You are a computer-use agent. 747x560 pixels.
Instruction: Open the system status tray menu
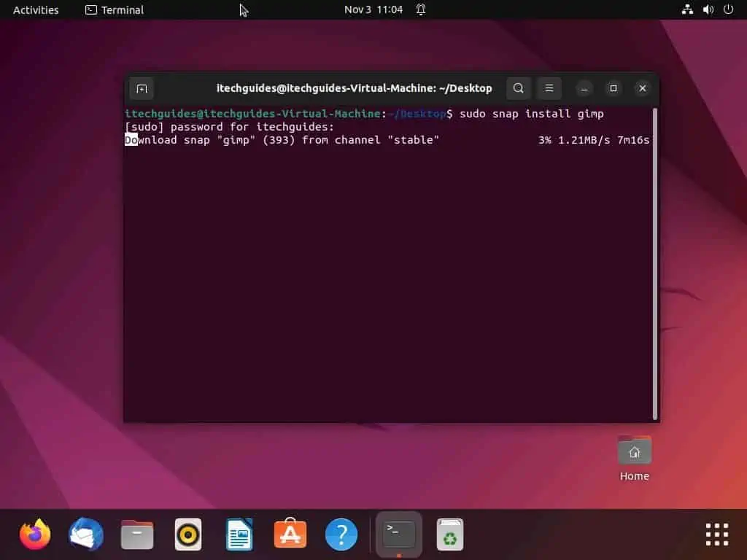pyautogui.click(x=705, y=9)
